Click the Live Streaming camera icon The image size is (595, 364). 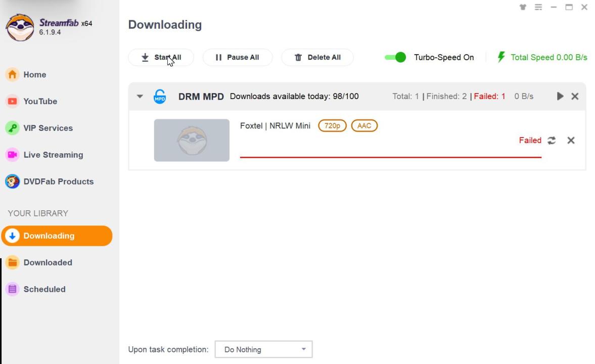click(x=12, y=155)
